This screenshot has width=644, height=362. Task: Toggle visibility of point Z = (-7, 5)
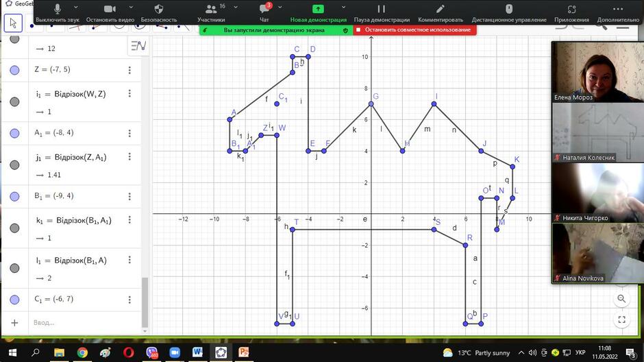click(14, 70)
